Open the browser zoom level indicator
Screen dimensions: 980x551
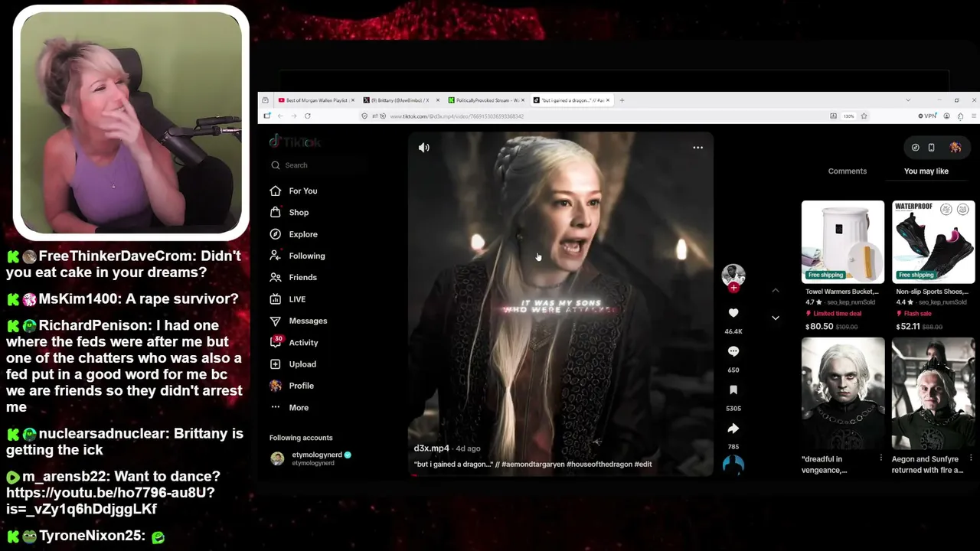848,116
